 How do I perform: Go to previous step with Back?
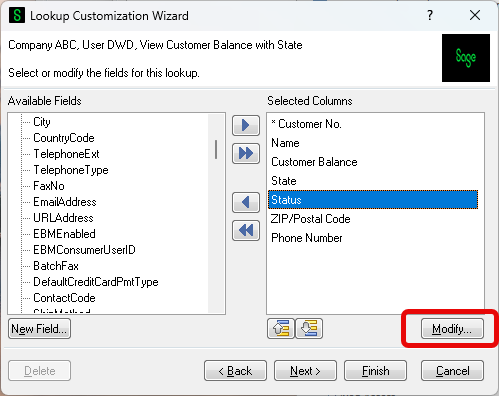click(x=235, y=371)
